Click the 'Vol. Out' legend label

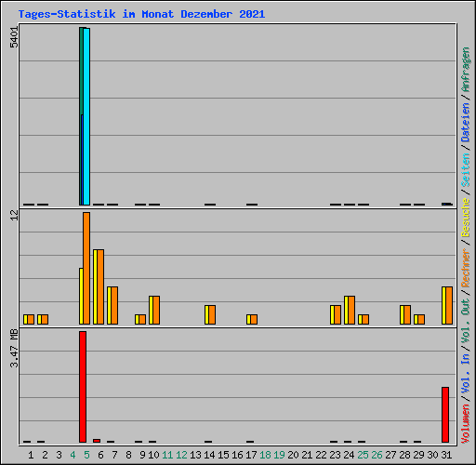point(466,322)
